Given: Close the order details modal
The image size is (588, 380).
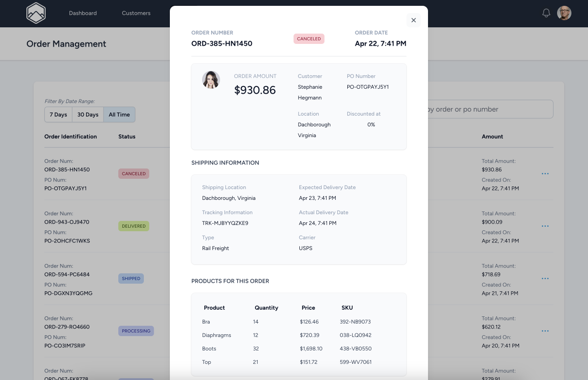Looking at the screenshot, I should 413,20.
